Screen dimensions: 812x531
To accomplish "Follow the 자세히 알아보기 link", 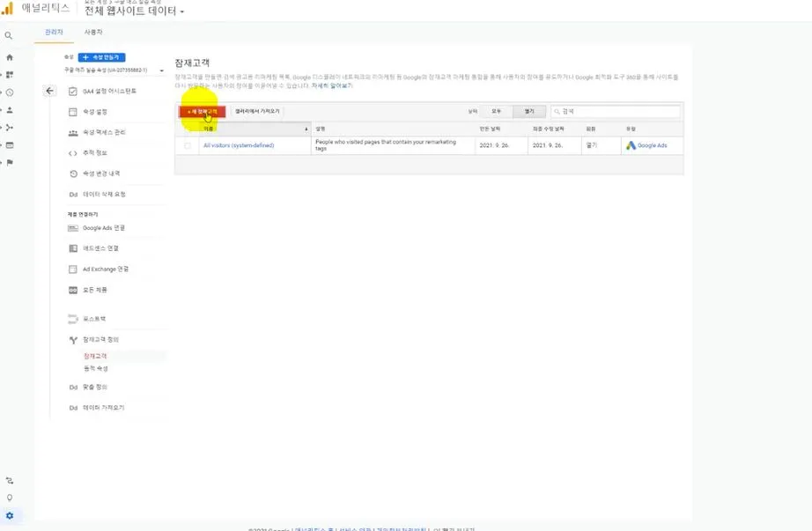I will 332,86.
